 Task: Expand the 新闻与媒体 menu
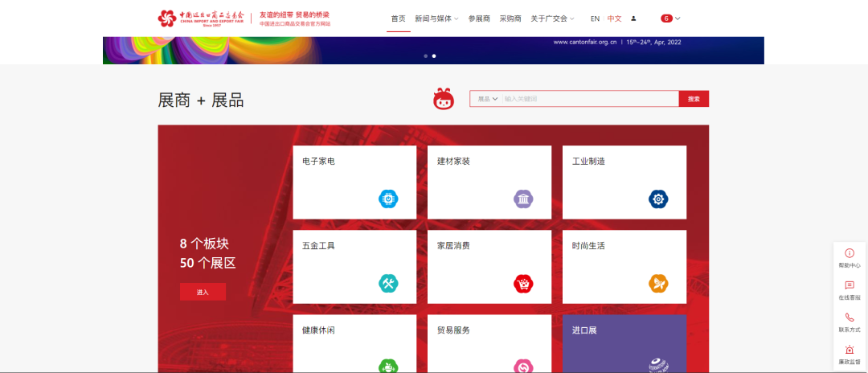point(436,18)
